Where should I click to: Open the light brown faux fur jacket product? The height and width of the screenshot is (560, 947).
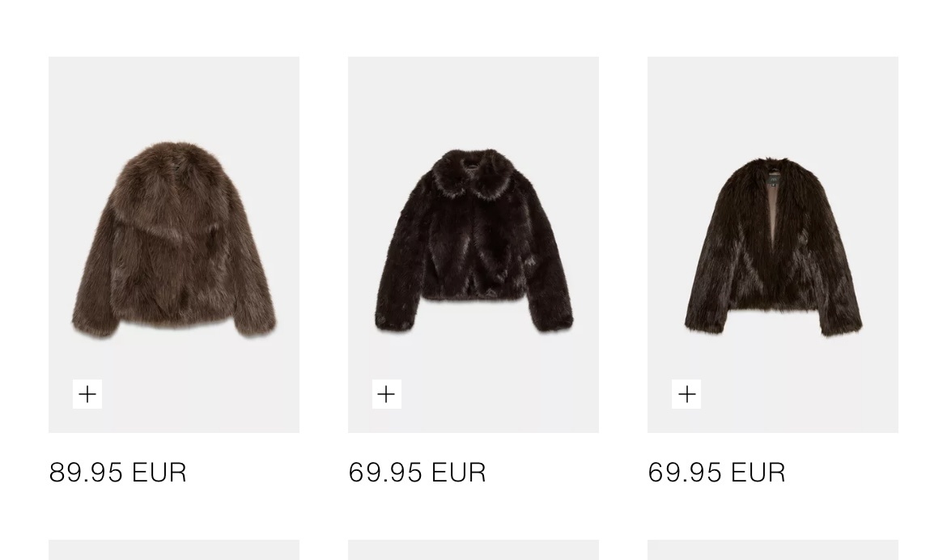pyautogui.click(x=174, y=240)
